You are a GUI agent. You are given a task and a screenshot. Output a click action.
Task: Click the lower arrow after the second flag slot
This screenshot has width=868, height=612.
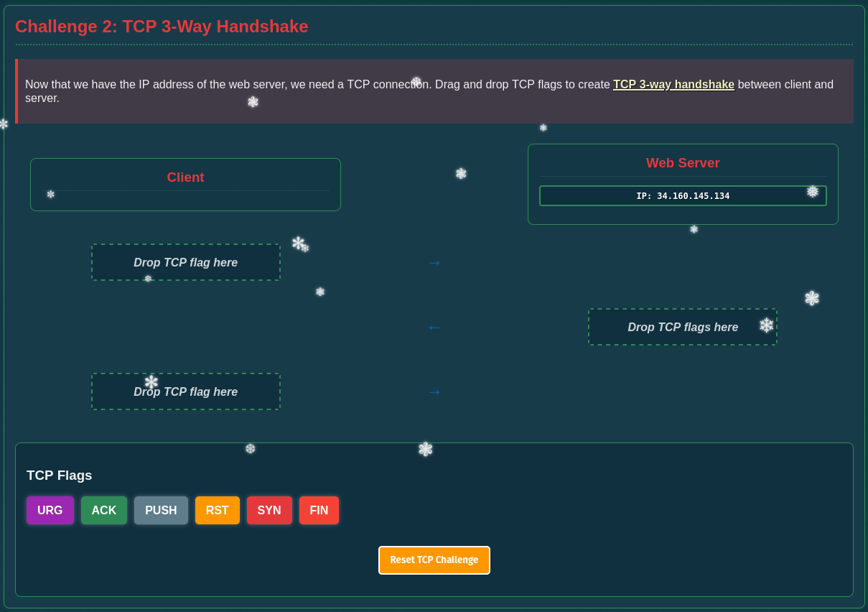[434, 392]
